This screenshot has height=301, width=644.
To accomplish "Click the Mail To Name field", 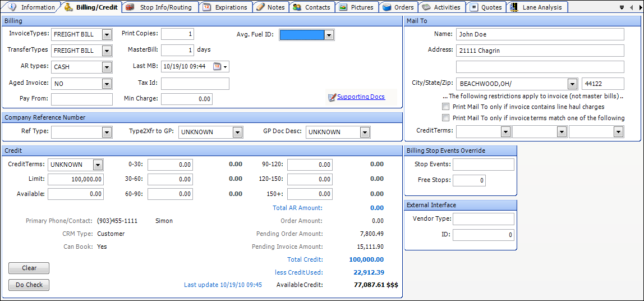I will click(540, 35).
